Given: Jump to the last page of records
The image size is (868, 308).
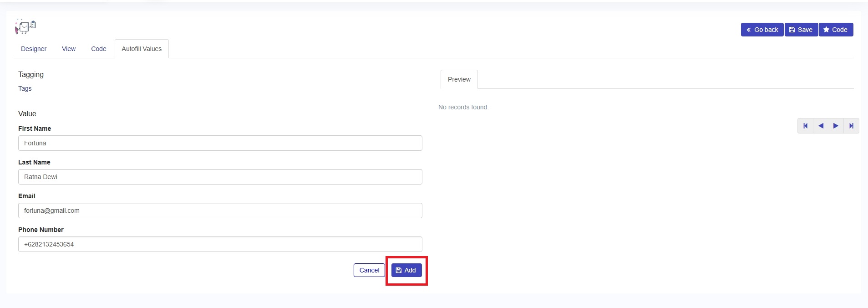Looking at the screenshot, I should pyautogui.click(x=851, y=126).
